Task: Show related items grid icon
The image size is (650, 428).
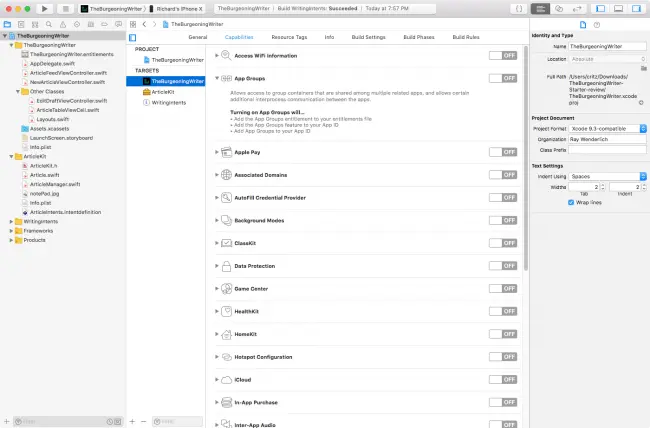Action: pos(133,24)
